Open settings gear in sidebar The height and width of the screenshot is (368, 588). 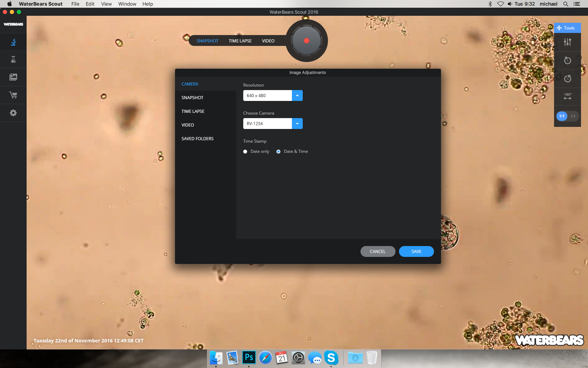click(x=13, y=113)
